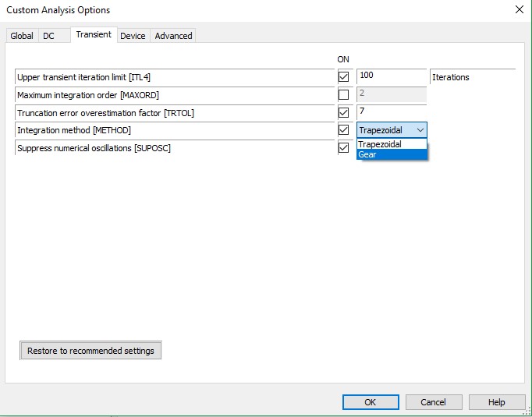Enable the MAXORD integration order checkbox

tap(343, 94)
